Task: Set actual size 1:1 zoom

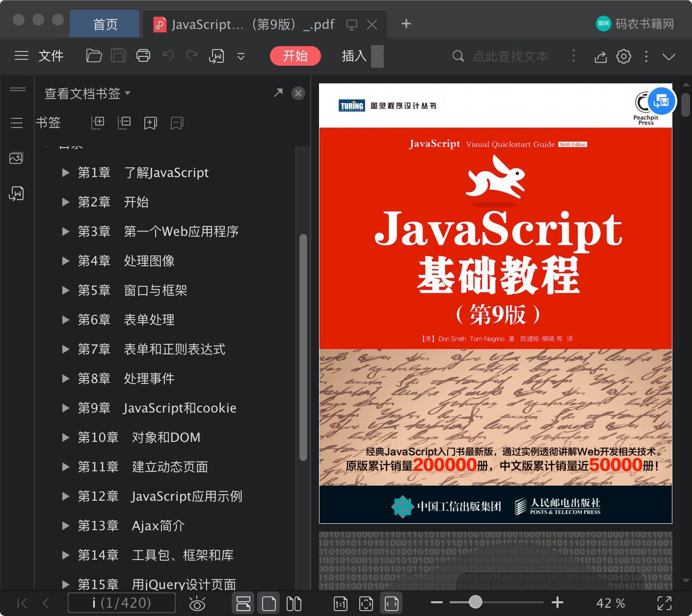Action: (x=341, y=604)
